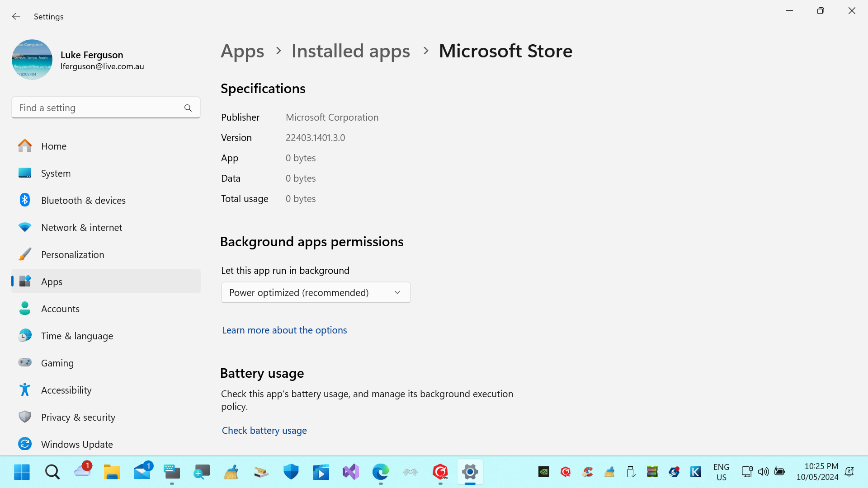Click Check battery usage link
868x488 pixels.
(264, 431)
